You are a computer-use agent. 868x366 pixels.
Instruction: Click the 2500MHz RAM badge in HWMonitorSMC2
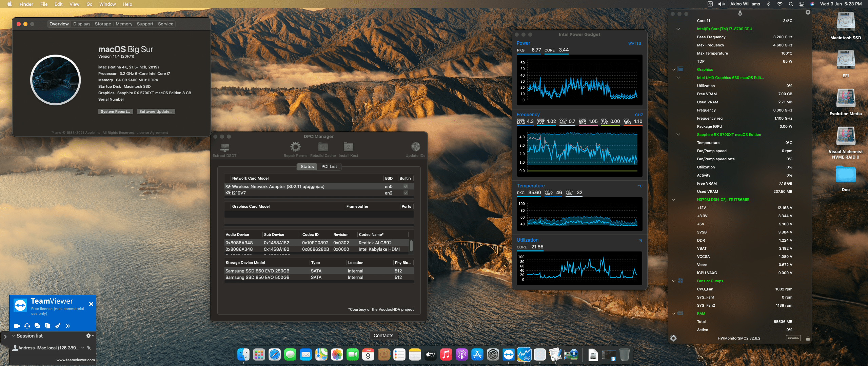click(793, 338)
